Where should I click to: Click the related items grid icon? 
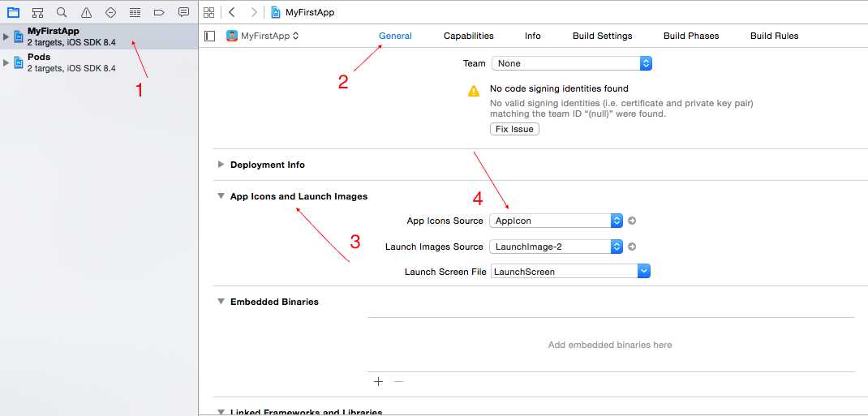[x=208, y=12]
